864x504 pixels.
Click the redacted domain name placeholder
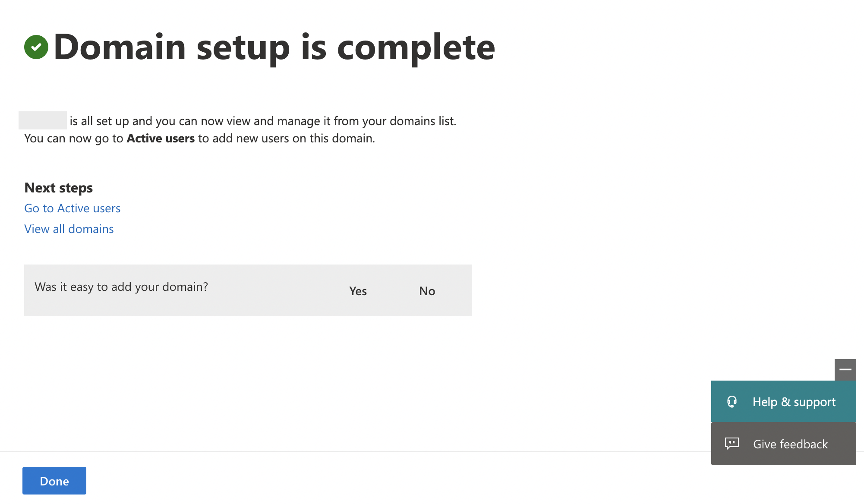[43, 120]
